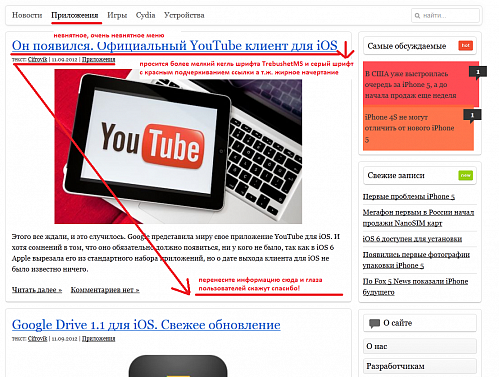Click comment count bubble on iPhone 4S item

(x=472, y=115)
